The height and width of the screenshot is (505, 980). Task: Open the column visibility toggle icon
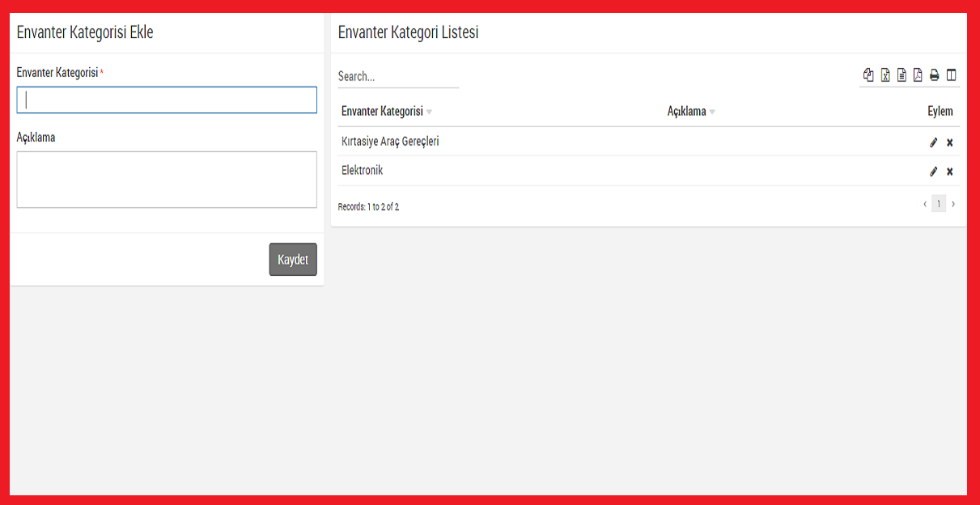tap(952, 75)
